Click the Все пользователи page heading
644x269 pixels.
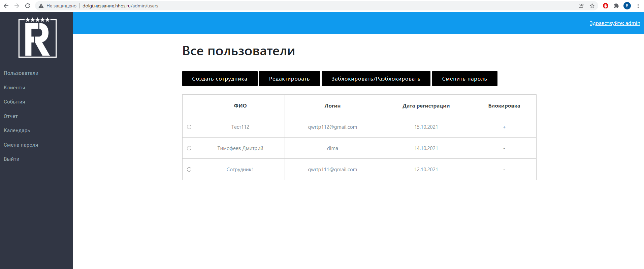pos(238,51)
